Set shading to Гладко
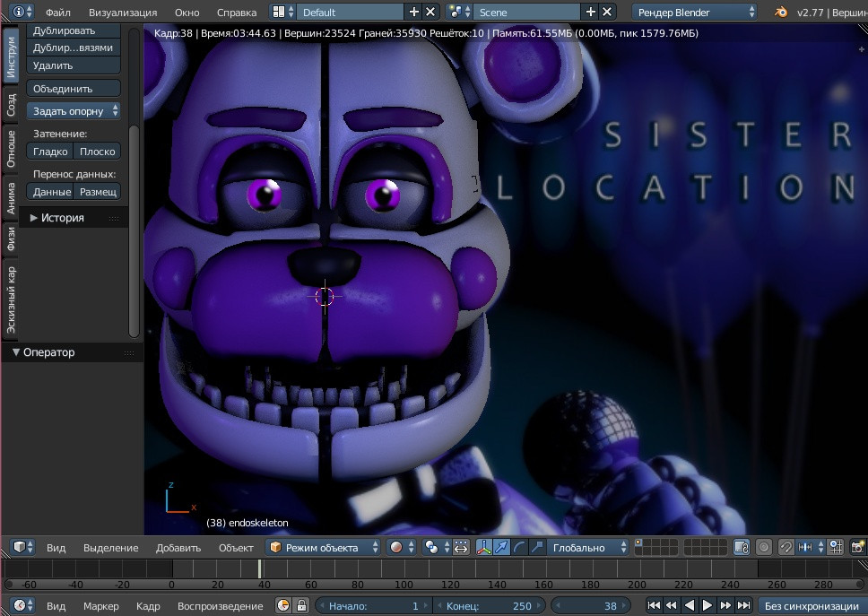This screenshot has height=616, width=868. (50, 152)
